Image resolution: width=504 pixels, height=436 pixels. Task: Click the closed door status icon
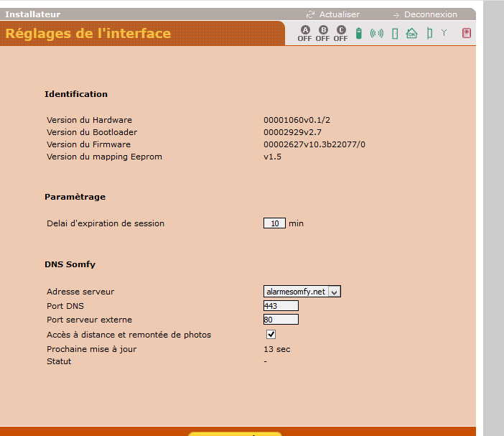pyautogui.click(x=394, y=33)
